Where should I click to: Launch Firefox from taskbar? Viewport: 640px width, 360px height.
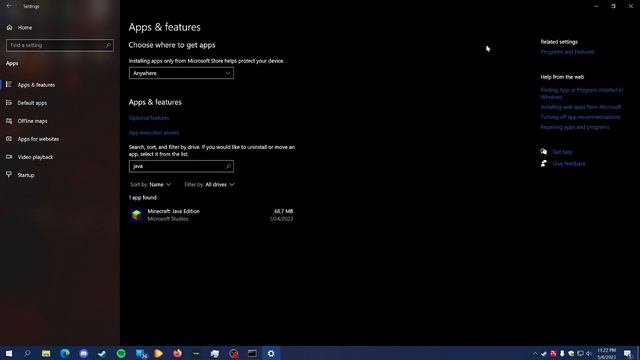pos(178,353)
